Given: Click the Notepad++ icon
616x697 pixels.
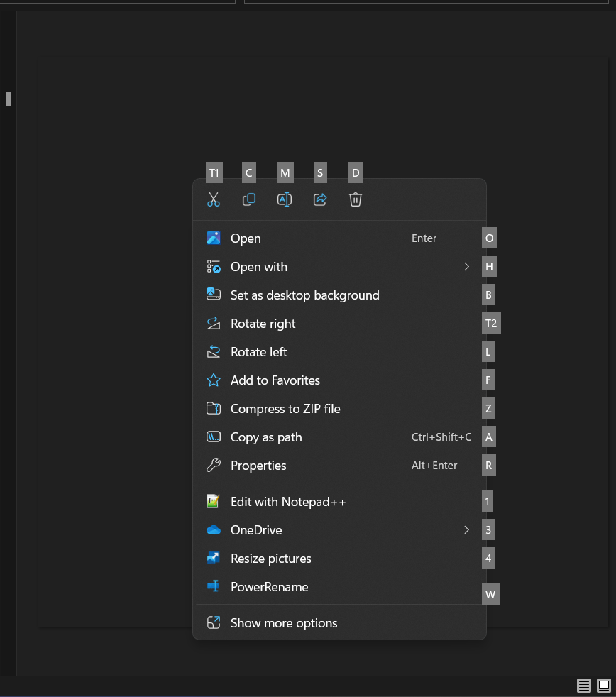Looking at the screenshot, I should point(214,501).
